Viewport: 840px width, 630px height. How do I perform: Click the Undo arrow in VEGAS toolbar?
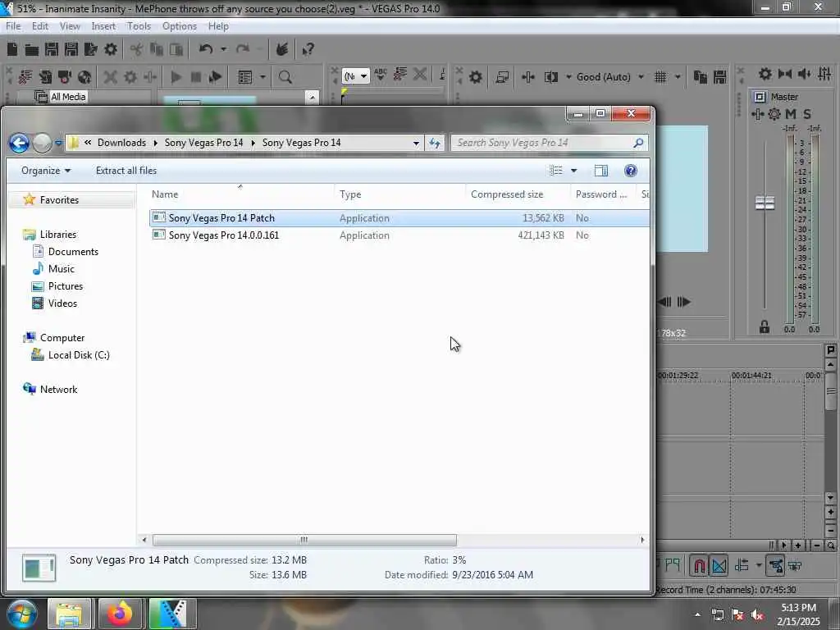[206, 49]
